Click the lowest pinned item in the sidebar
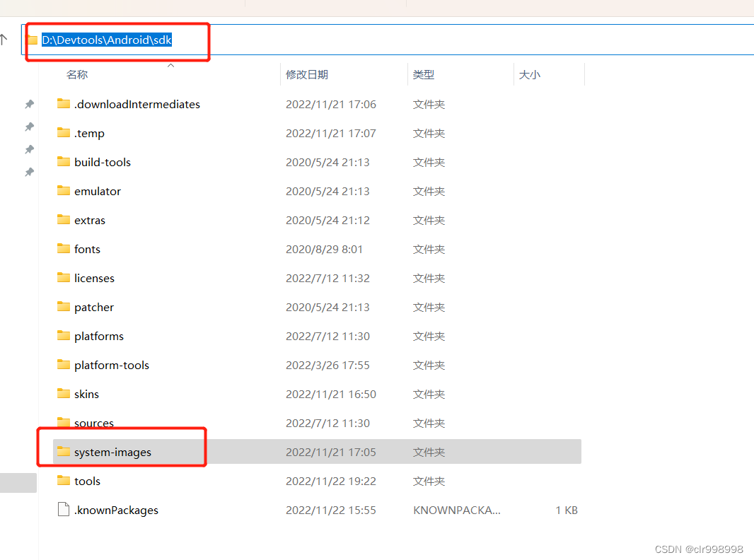The image size is (754, 560). 29,172
